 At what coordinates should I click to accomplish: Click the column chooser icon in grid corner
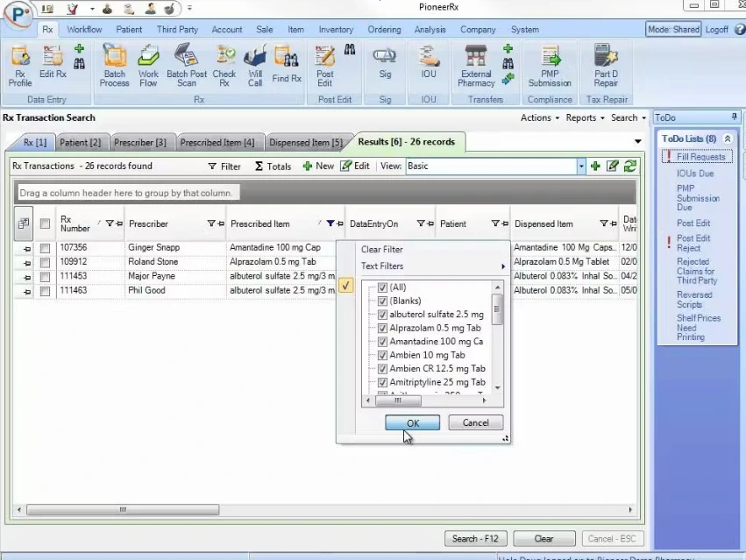(24, 223)
